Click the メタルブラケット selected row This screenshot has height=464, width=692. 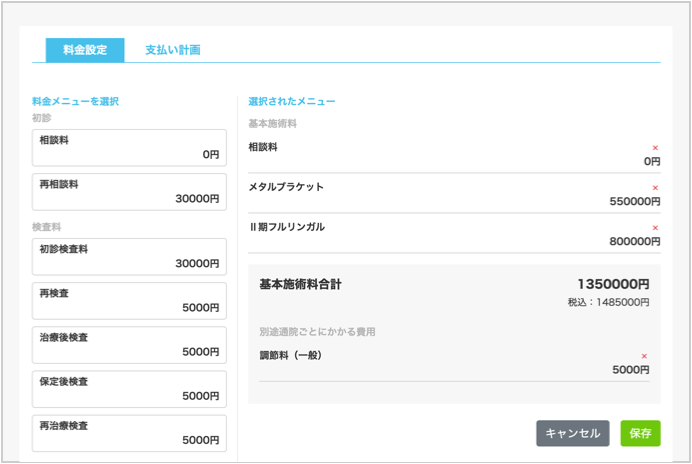tap(450, 193)
